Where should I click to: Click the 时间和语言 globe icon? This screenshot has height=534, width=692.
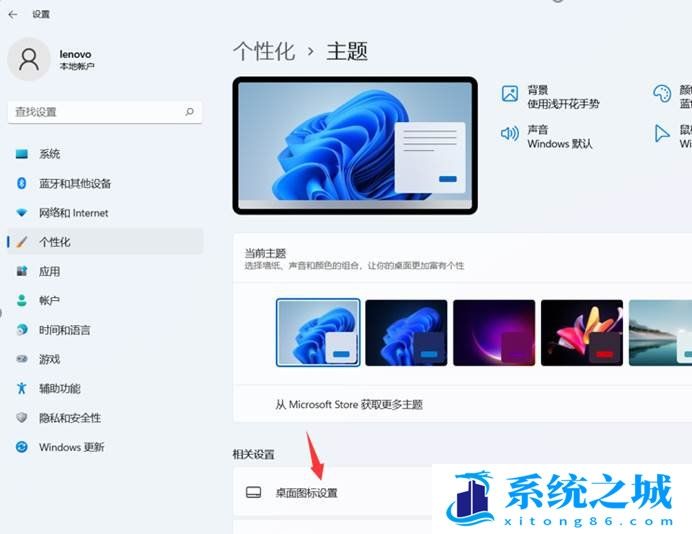point(22,330)
